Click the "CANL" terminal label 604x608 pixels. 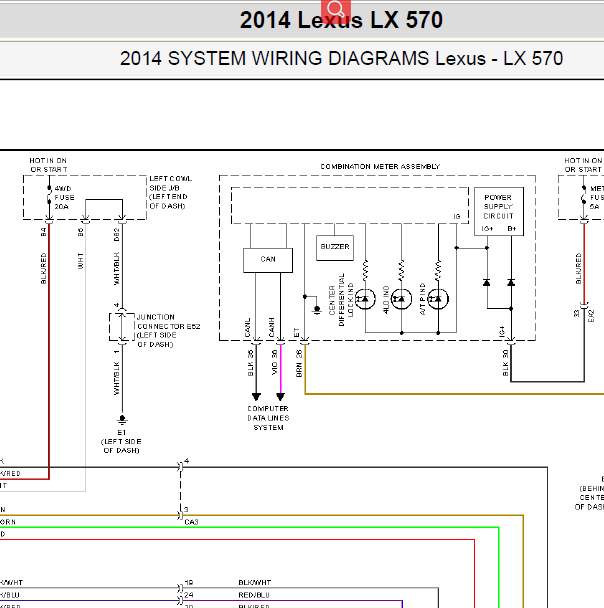coord(248,328)
